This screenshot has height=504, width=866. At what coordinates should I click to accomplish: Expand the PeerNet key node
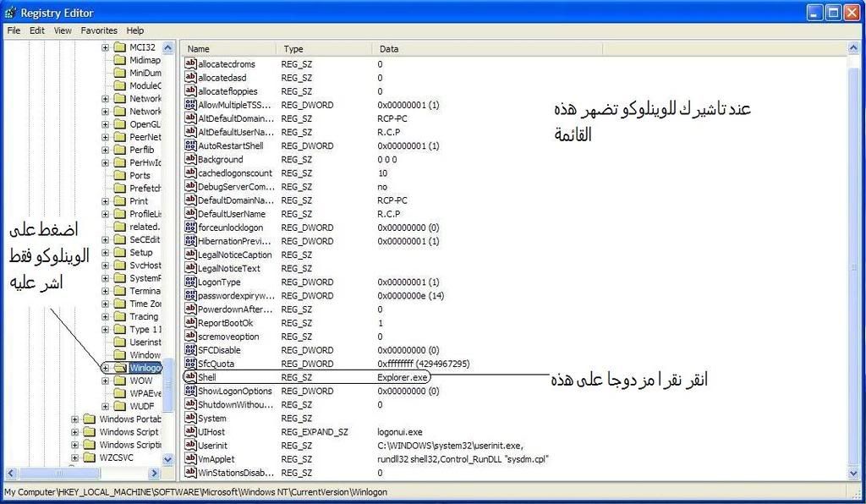(x=105, y=137)
